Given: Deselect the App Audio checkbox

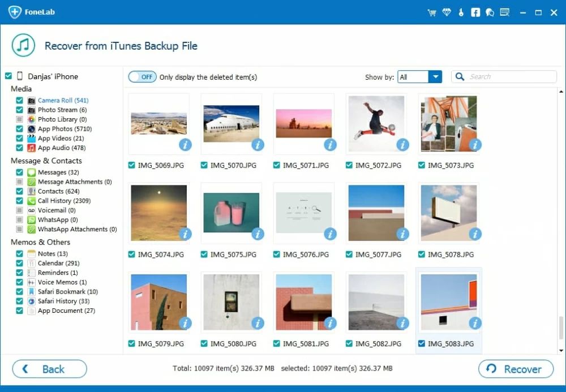Looking at the screenshot, I should (19, 148).
